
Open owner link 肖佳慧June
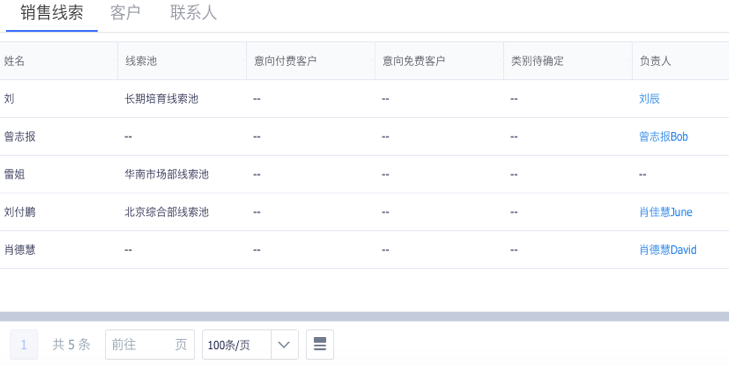[666, 212]
